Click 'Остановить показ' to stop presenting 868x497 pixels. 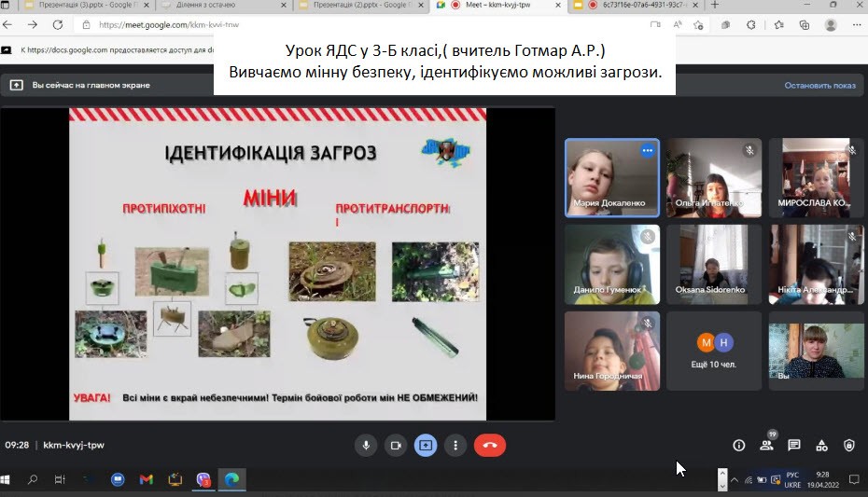(x=819, y=85)
